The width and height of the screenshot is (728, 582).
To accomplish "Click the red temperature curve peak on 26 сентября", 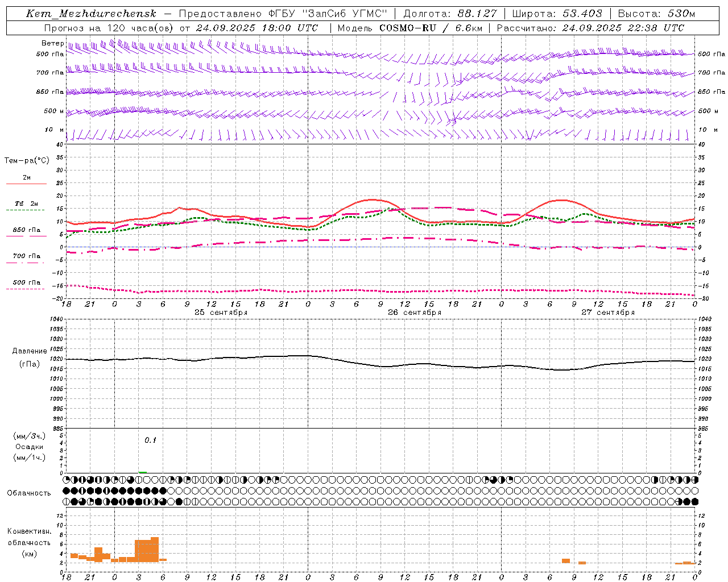I will 373,199.
